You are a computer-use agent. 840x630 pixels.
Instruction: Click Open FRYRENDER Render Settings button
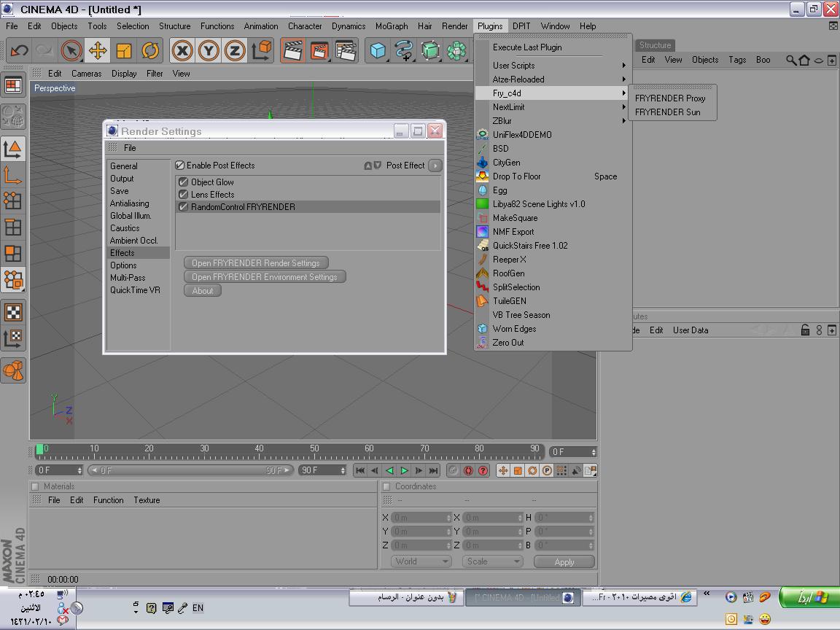pyautogui.click(x=256, y=263)
